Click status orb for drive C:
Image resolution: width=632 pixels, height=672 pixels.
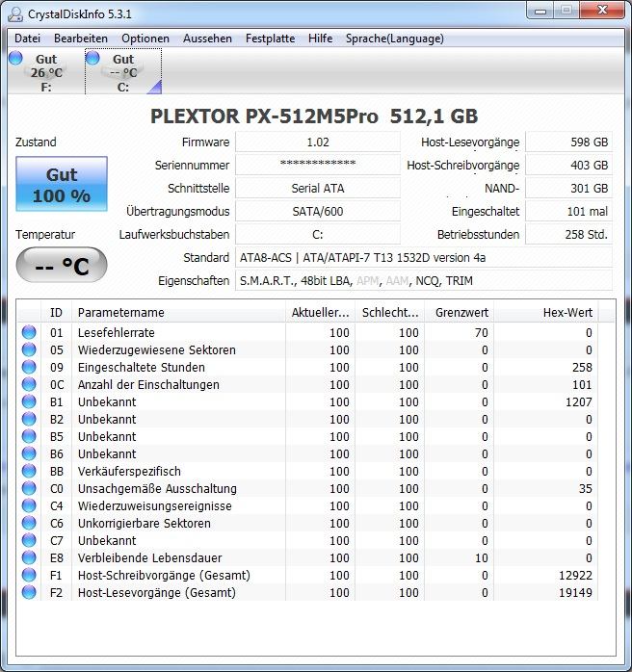point(92,58)
